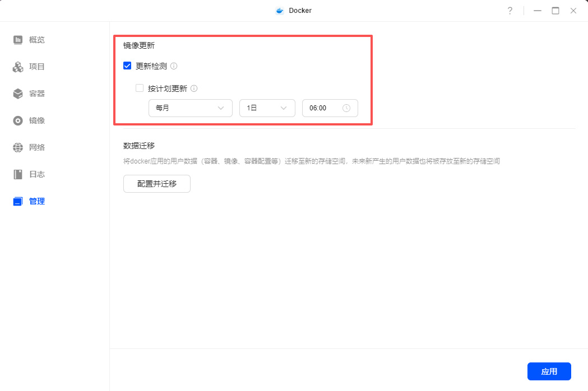Click the 项目 projects cubes icon
Screen dimensions: 588x391
[x=17, y=67]
